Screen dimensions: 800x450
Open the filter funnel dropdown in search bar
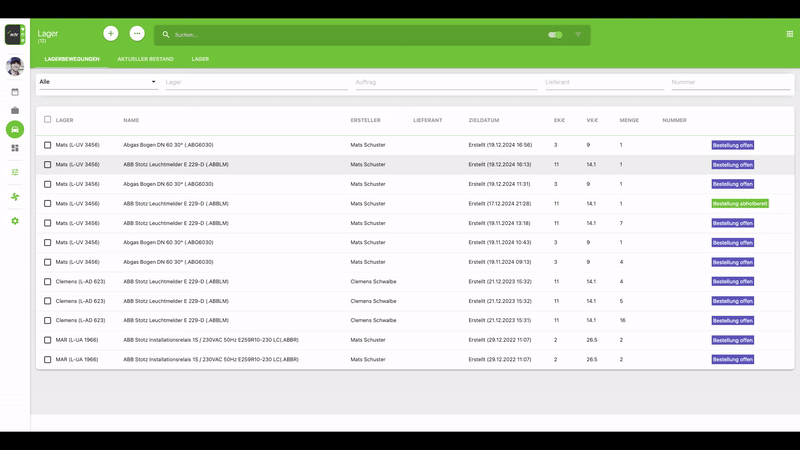click(578, 35)
